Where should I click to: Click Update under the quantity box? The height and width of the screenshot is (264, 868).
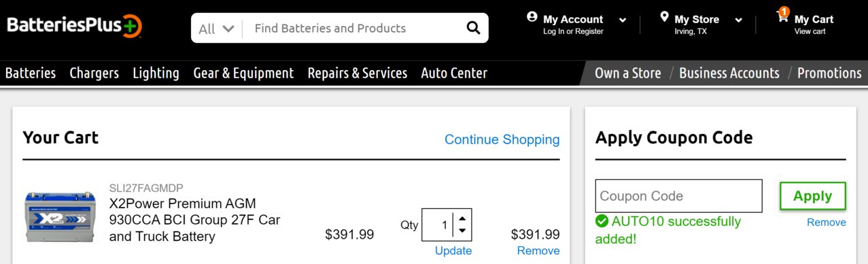pyautogui.click(x=453, y=250)
